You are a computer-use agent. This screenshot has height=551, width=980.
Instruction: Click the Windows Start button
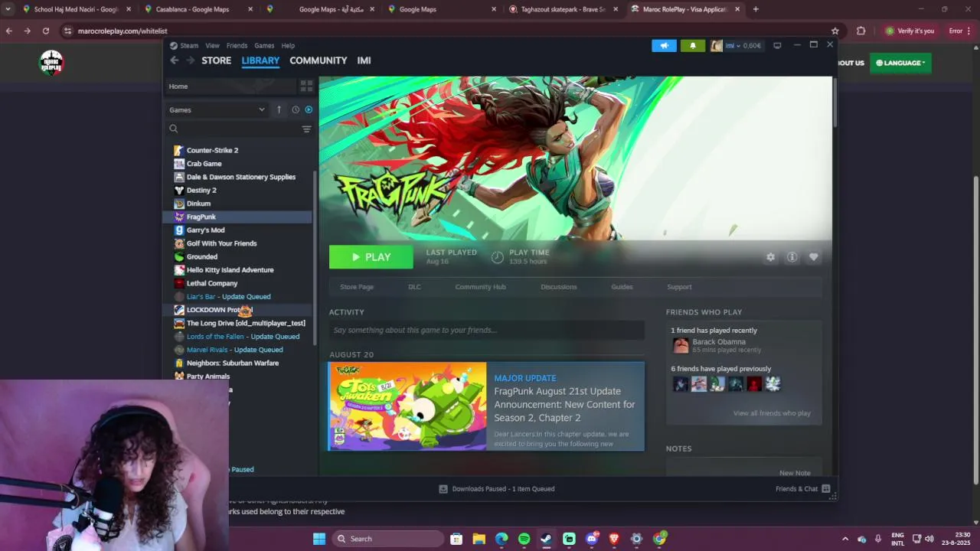(319, 539)
